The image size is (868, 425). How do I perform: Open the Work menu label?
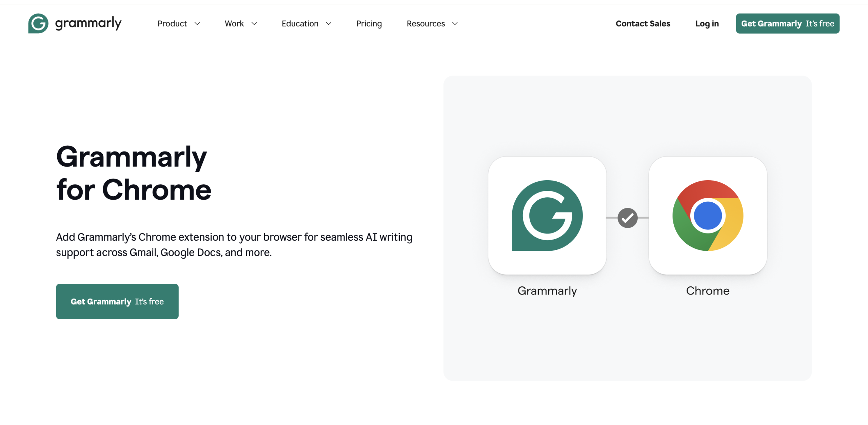tap(234, 24)
